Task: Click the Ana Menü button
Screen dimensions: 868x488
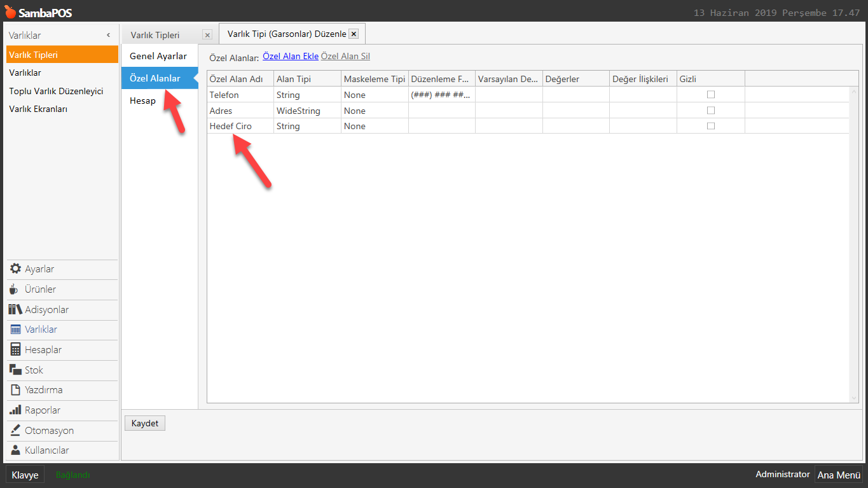Action: point(838,475)
